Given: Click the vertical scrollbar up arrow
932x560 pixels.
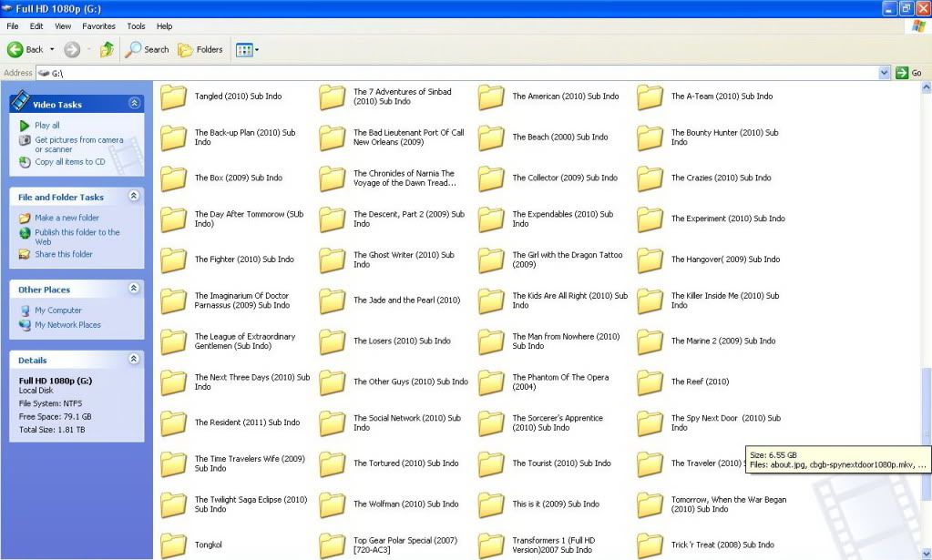Looking at the screenshot, I should tap(926, 87).
